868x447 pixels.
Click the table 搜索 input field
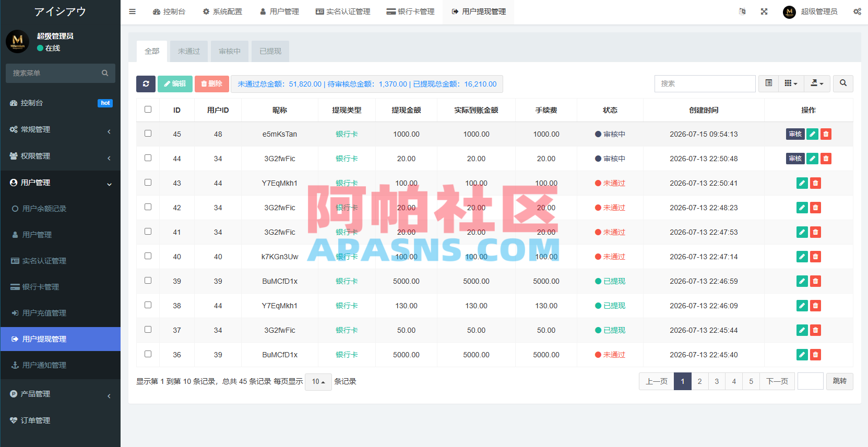coord(705,83)
